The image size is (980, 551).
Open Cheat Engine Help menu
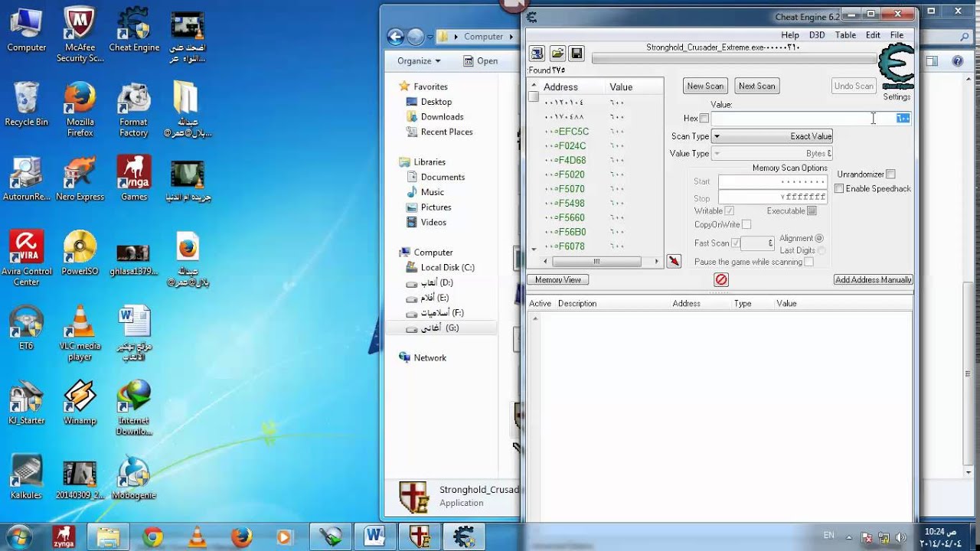790,35
